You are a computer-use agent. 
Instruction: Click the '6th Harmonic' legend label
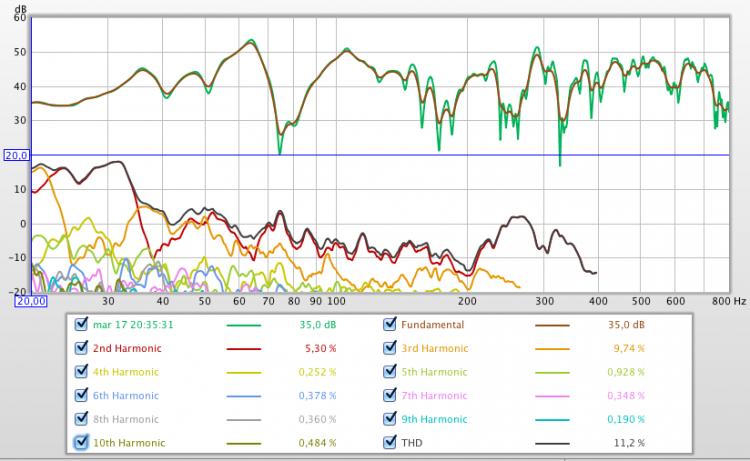pos(126,395)
